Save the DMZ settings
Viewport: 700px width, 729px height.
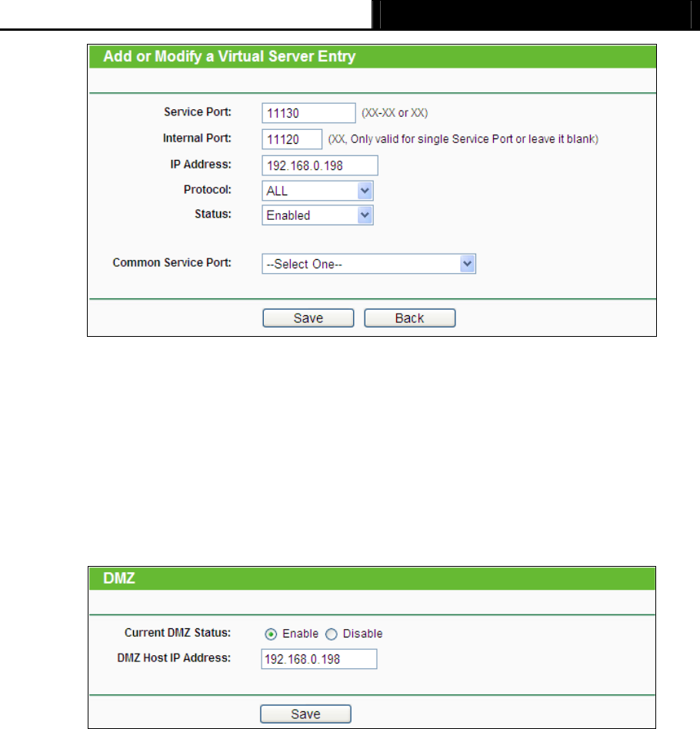tap(305, 714)
